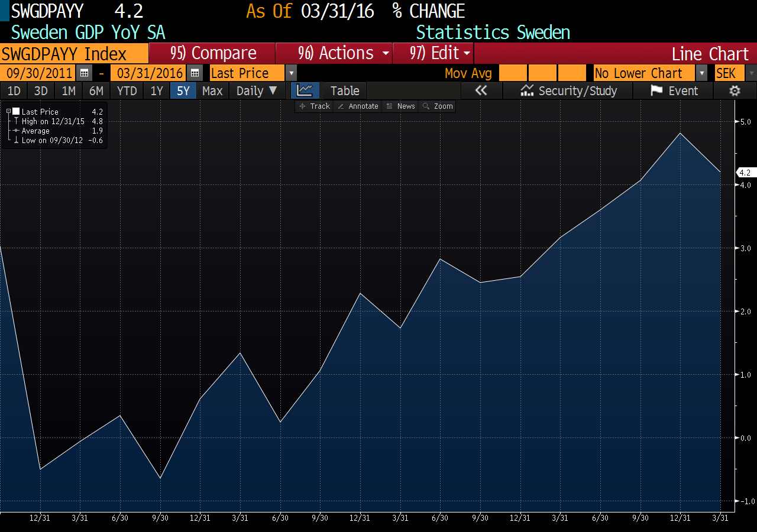Select the 1Y range tab
Viewport: 757px width, 532px height.
(157, 90)
